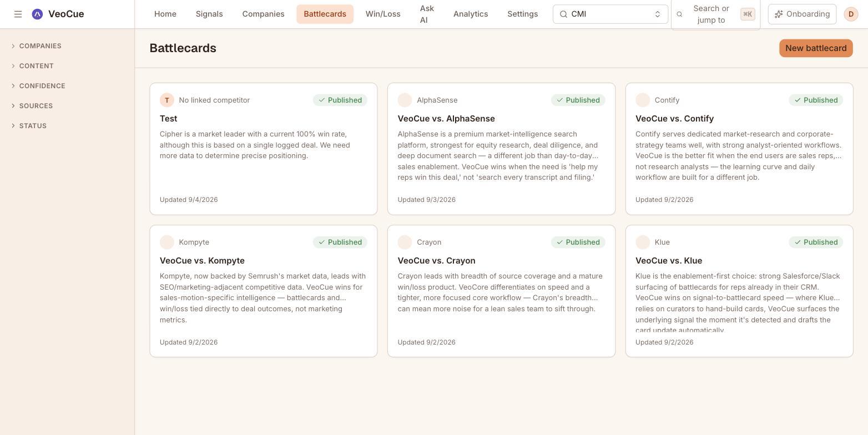Expand the CONFIDENCE filter section
Image resolution: width=868 pixels, height=435 pixels.
38,86
